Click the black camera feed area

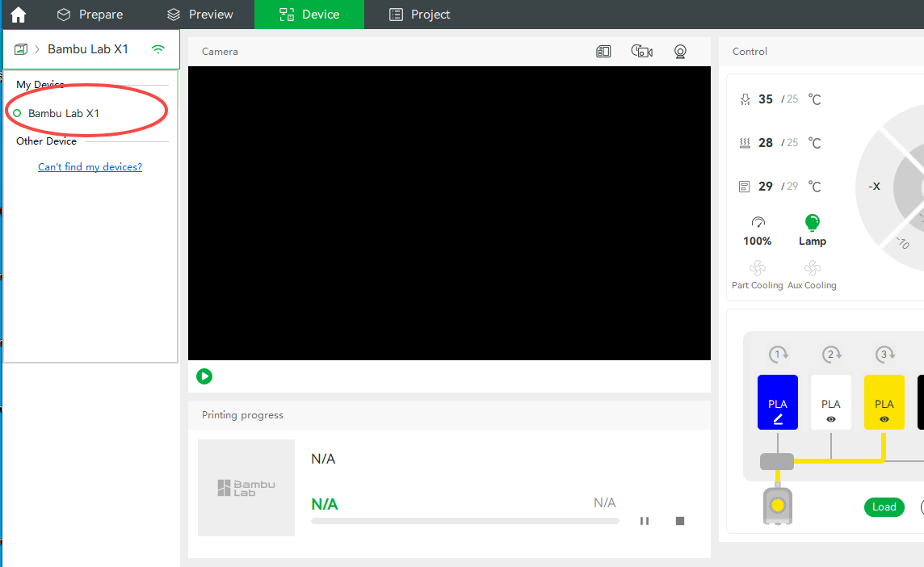pos(449,212)
